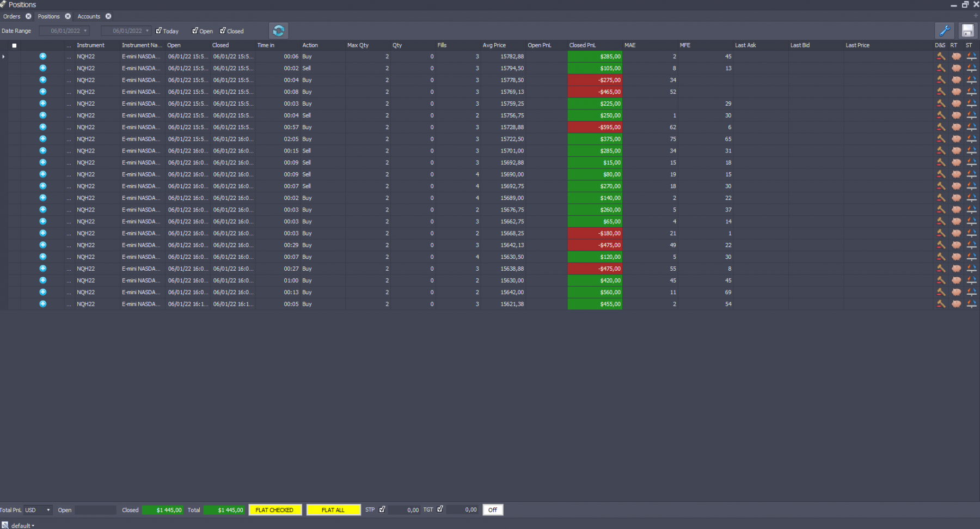Click the RT piggy icon in 15642,00 row

956,293
